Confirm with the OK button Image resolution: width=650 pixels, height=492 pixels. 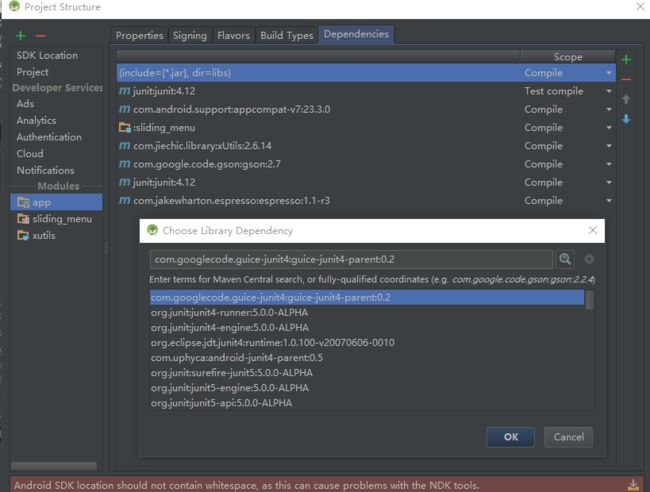coord(510,437)
